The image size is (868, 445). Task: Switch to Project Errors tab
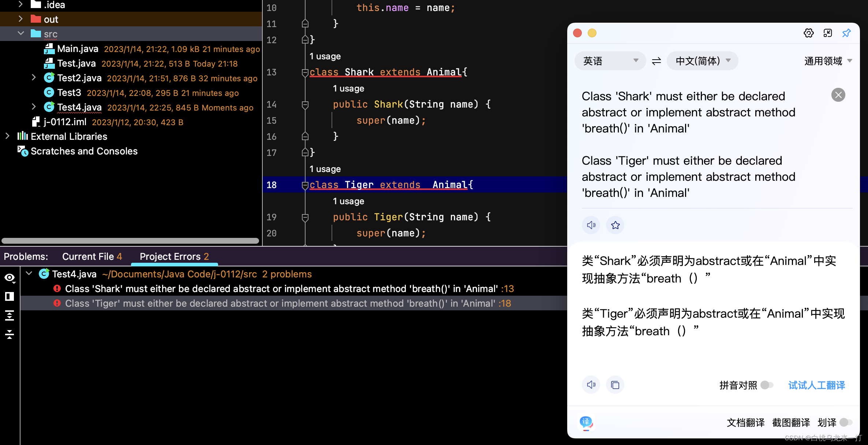click(174, 257)
